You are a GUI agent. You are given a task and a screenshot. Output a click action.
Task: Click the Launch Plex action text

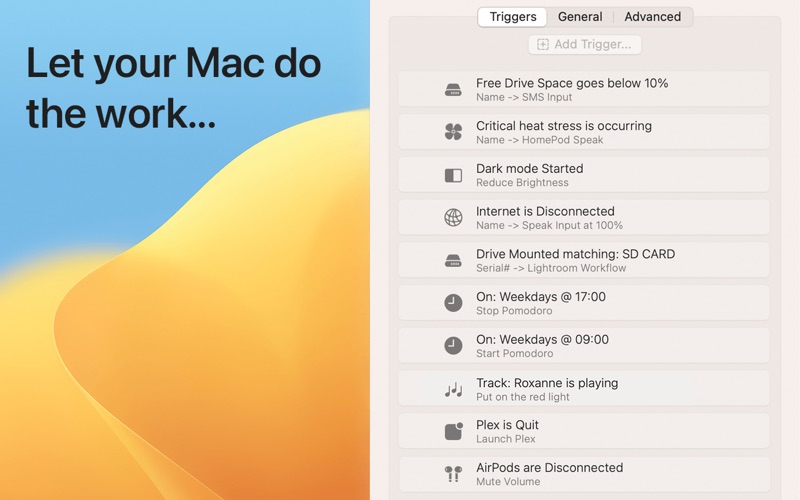click(507, 439)
